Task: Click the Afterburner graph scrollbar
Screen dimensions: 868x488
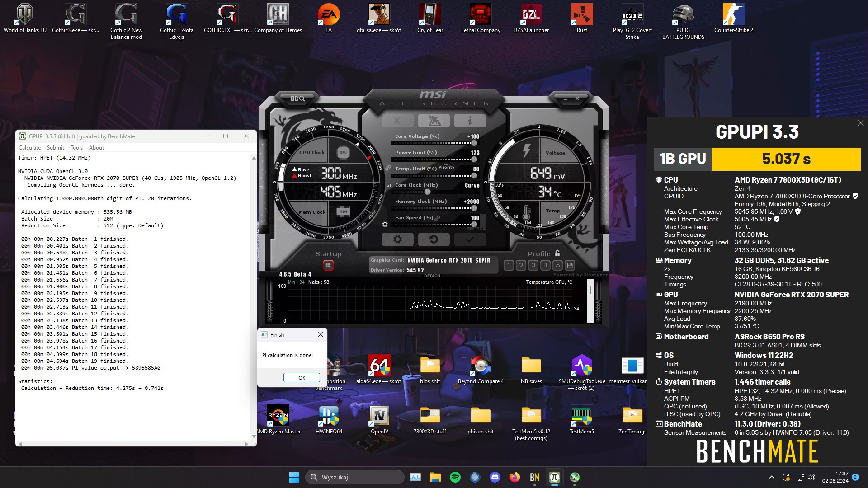Action: [x=590, y=301]
